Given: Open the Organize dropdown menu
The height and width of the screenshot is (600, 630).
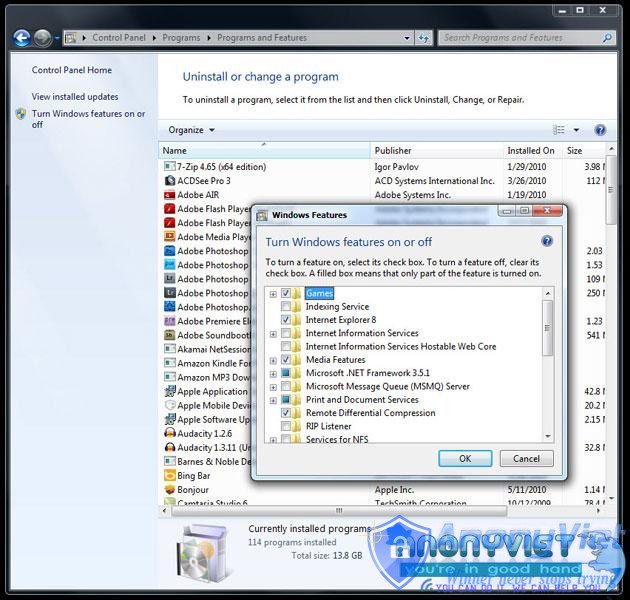Looking at the screenshot, I should click(x=191, y=130).
